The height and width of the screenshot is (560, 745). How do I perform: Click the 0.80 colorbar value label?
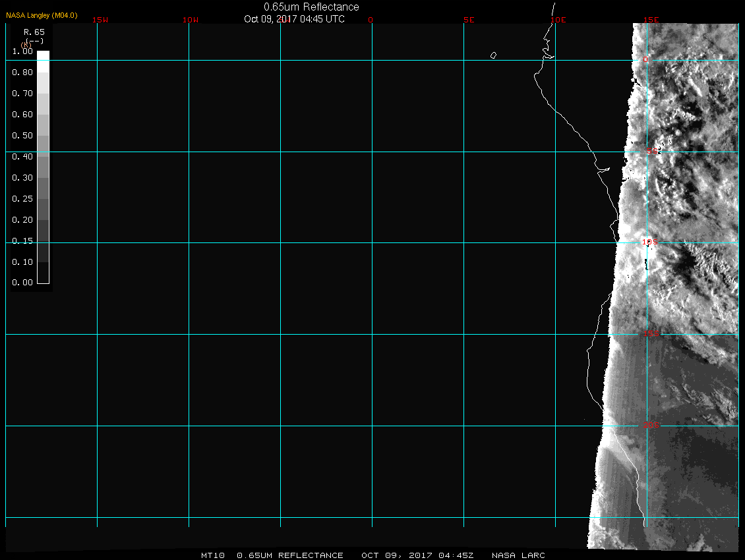[22, 72]
